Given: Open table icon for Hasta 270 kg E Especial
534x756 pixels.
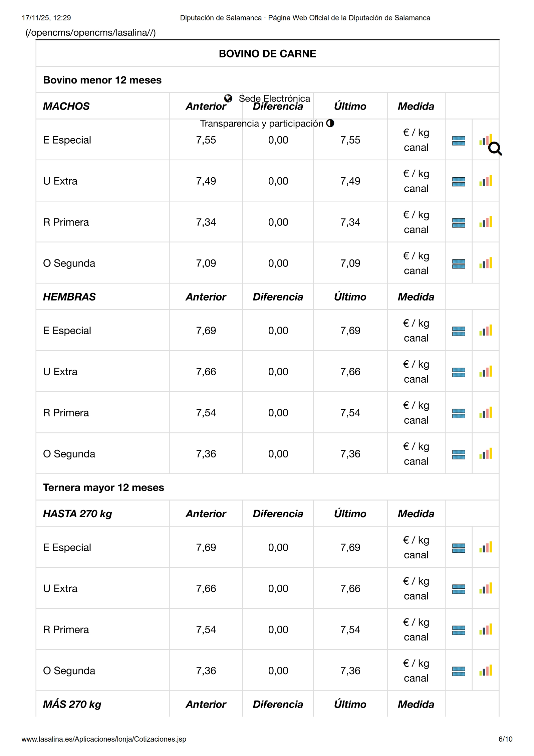Looking at the screenshot, I should (458, 548).
